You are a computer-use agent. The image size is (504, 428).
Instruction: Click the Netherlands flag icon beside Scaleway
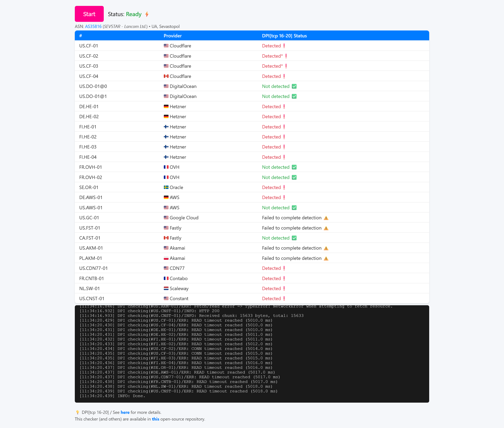point(166,289)
